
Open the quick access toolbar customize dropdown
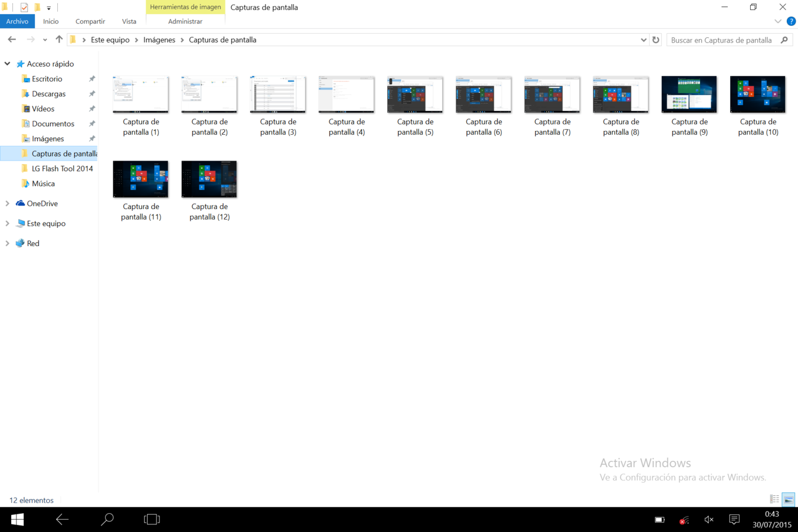coord(47,7)
